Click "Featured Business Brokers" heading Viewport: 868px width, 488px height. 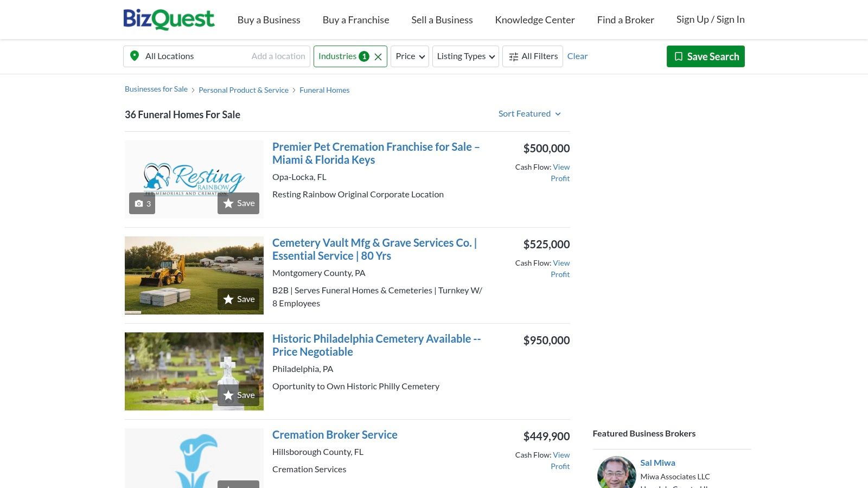[644, 433]
